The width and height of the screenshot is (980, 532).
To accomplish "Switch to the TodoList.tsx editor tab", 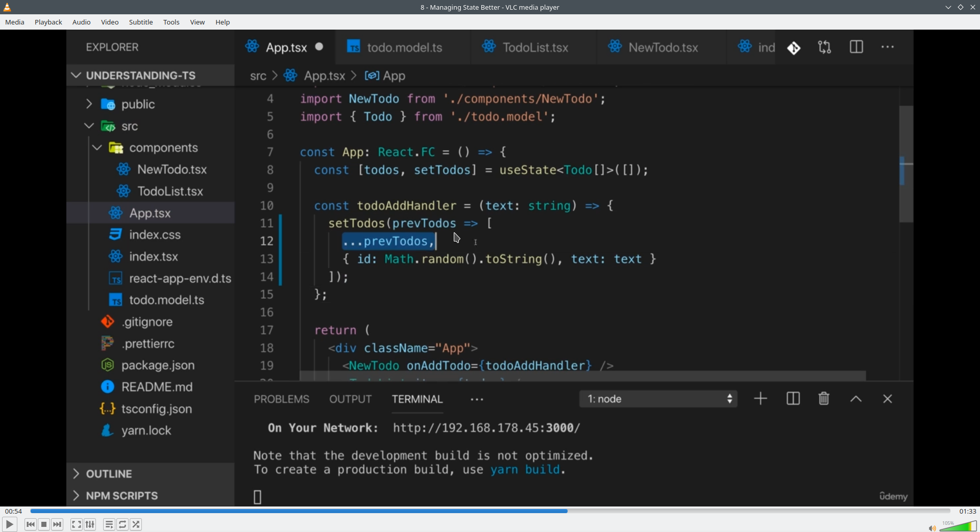I will pos(534,47).
